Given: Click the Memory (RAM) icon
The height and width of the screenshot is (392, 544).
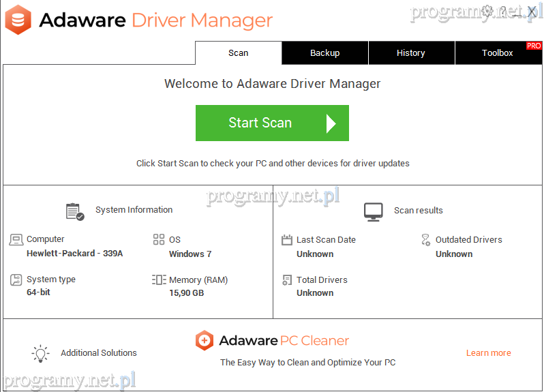Looking at the screenshot, I should (x=159, y=280).
